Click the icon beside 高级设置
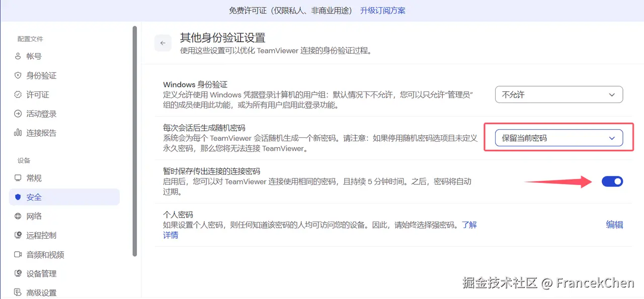This screenshot has width=644, height=299. click(18, 292)
